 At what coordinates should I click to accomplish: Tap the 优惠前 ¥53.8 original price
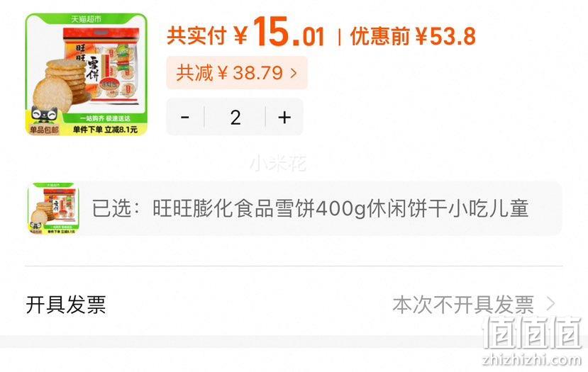click(x=413, y=36)
